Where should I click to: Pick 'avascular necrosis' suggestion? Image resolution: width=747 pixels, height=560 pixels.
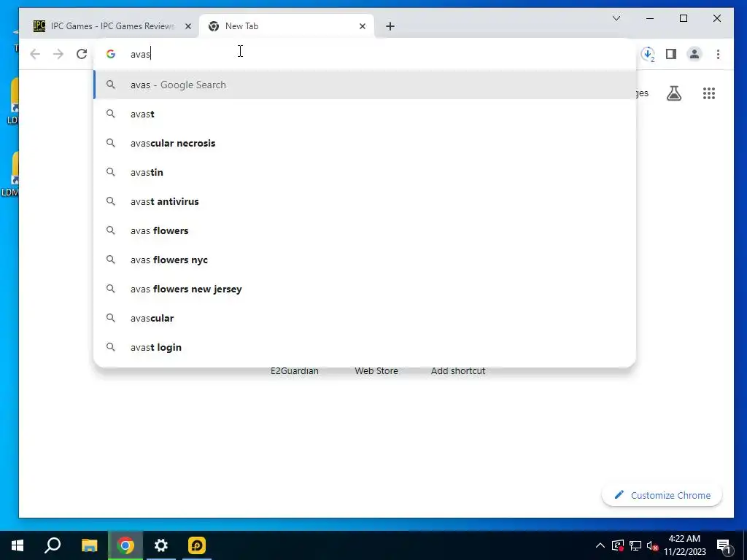point(365,143)
